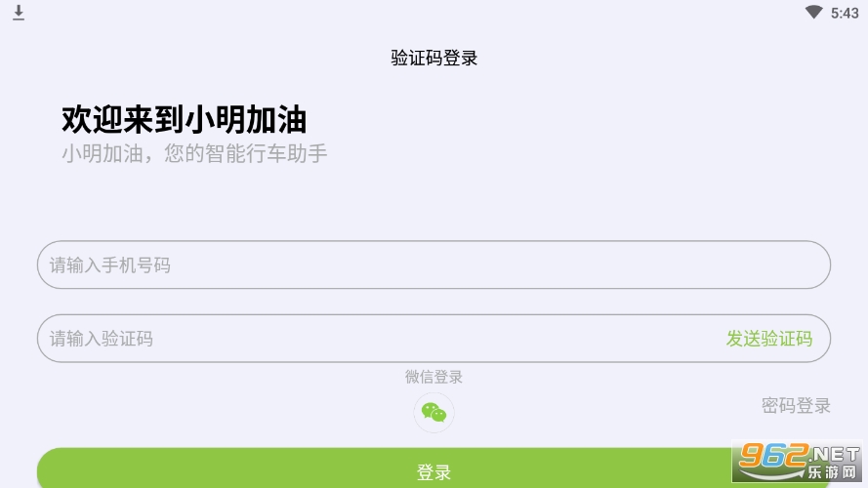Viewport: 868px width, 488px height.
Task: Tap the 欢迎来到小明加油 heading
Action: pos(184,119)
